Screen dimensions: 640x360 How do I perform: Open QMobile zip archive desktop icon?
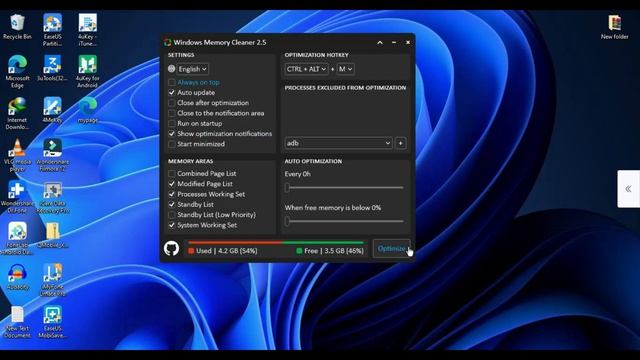(x=53, y=236)
